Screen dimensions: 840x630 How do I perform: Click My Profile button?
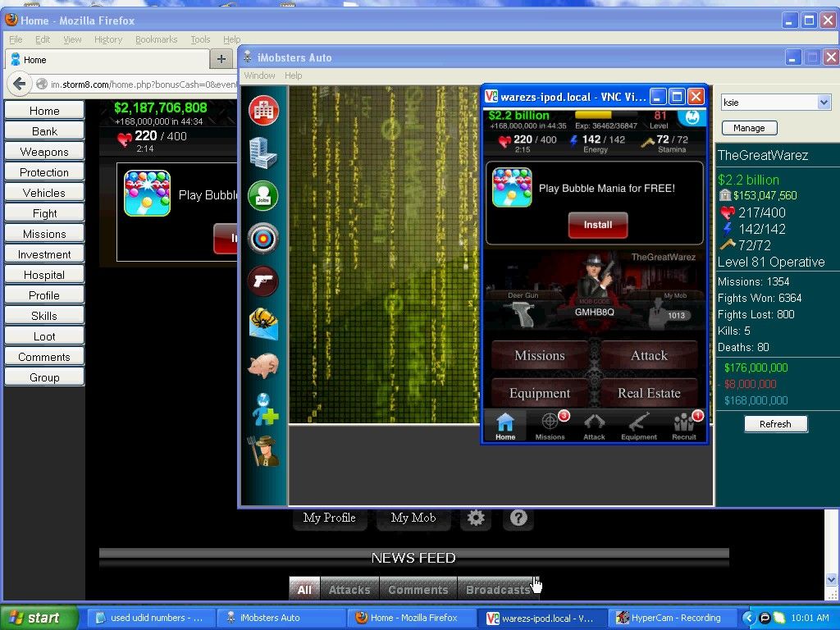330,518
